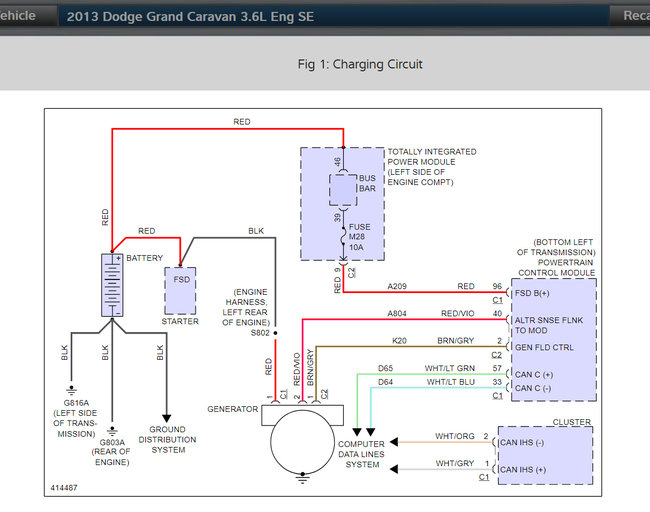Click the GENERATOR label
Viewport: 650px width, 512px height.
[233, 409]
